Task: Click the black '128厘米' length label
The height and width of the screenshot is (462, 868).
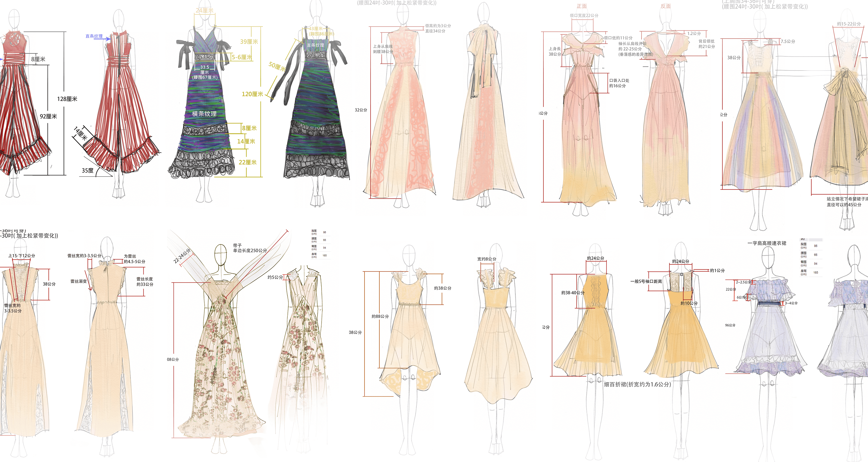Action: pos(67,99)
